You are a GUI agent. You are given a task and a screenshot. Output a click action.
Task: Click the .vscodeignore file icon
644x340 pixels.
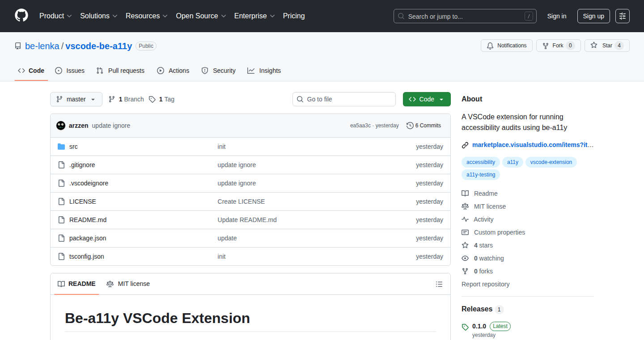pyautogui.click(x=61, y=183)
